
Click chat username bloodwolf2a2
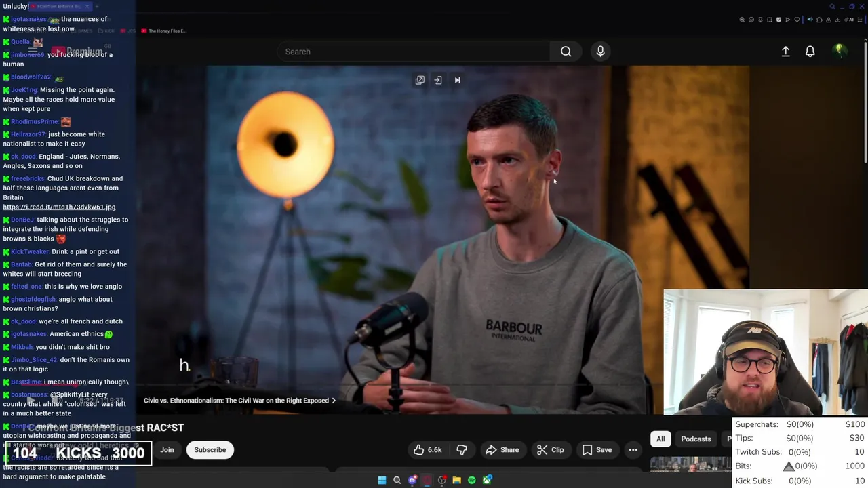pos(31,77)
